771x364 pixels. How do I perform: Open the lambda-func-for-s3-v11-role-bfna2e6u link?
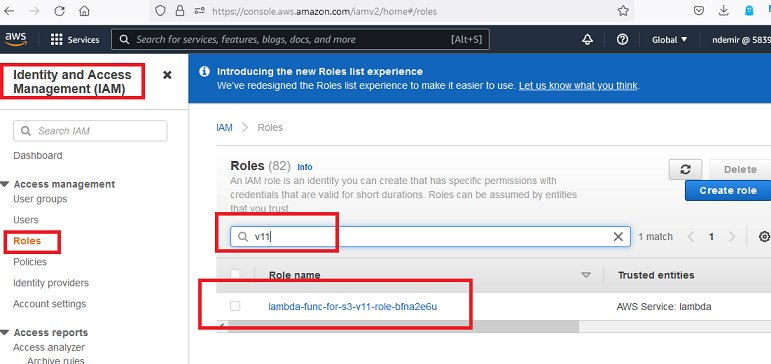point(353,307)
